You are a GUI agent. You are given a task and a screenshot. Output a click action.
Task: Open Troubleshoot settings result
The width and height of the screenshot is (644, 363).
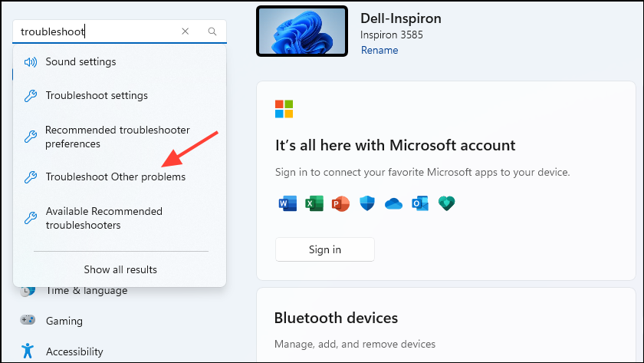pos(120,95)
